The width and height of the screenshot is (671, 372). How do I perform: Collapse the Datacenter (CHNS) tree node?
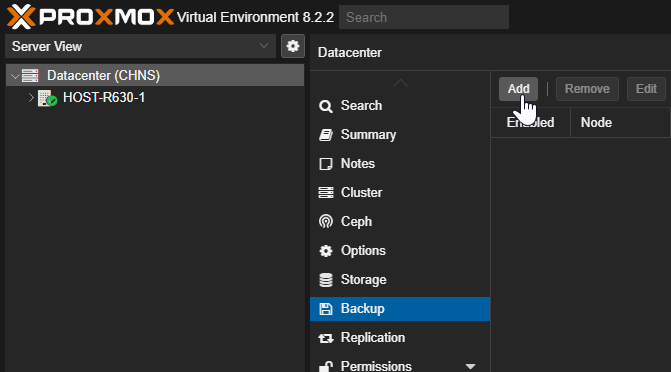coord(15,76)
